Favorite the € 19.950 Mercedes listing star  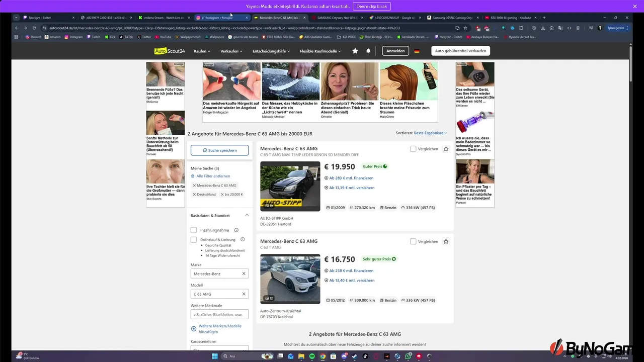(446, 149)
